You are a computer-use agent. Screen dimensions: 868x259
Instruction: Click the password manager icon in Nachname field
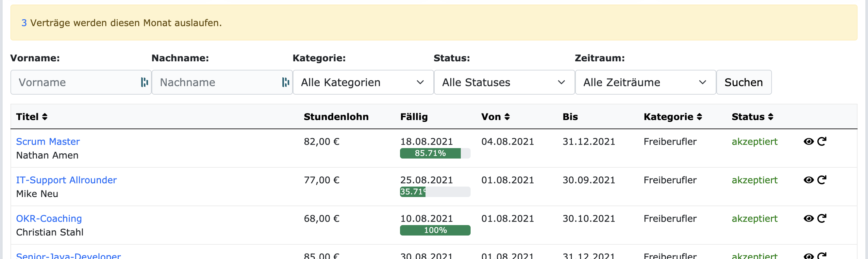coord(285,83)
